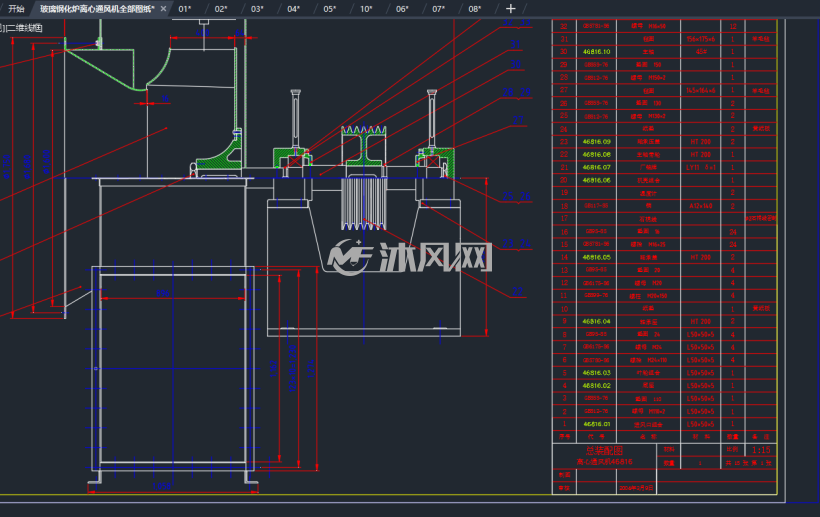This screenshot has height=517, width=820.
Task: Select part code 46816.08 in parts table
Action: pyautogui.click(x=596, y=155)
